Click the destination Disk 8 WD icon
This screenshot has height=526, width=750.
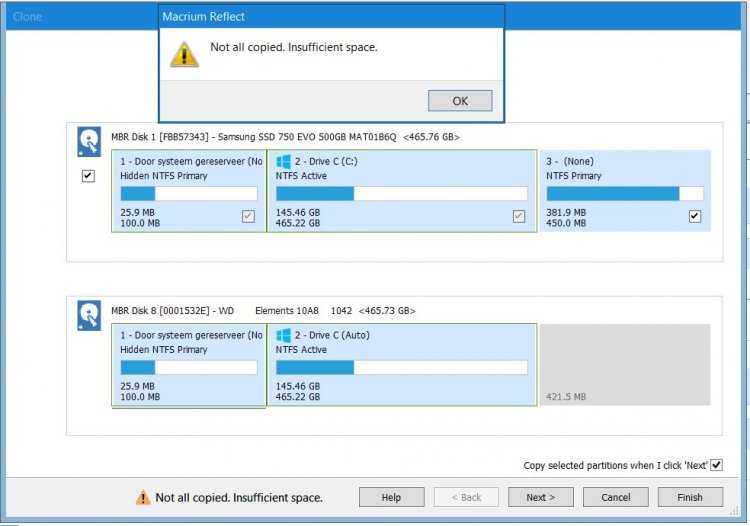[x=89, y=316]
